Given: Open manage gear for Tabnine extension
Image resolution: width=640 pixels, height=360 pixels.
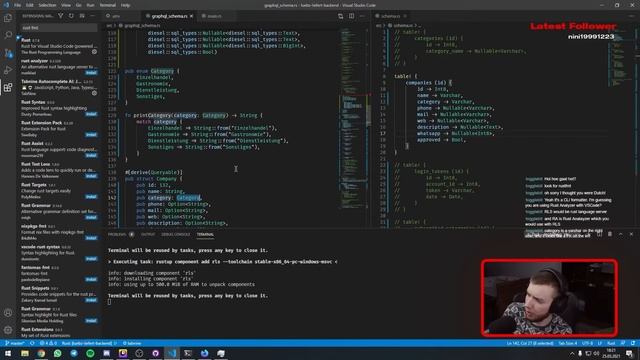Looking at the screenshot, I should tap(94, 93).
